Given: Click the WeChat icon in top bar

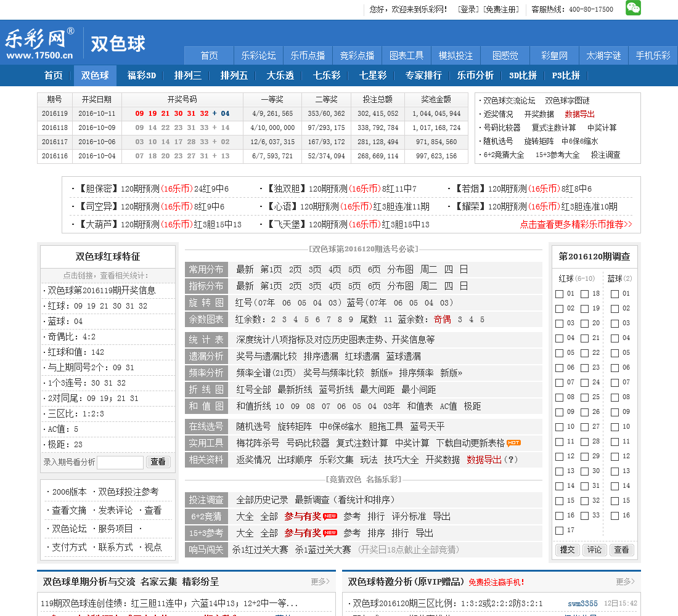Looking at the screenshot, I should pyautogui.click(x=633, y=8).
